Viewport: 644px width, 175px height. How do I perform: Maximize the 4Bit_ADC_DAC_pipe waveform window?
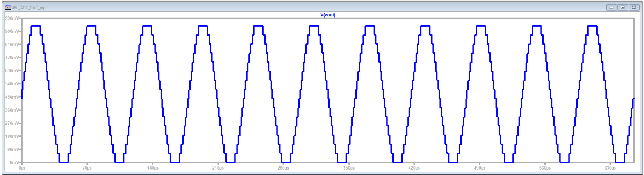point(623,7)
